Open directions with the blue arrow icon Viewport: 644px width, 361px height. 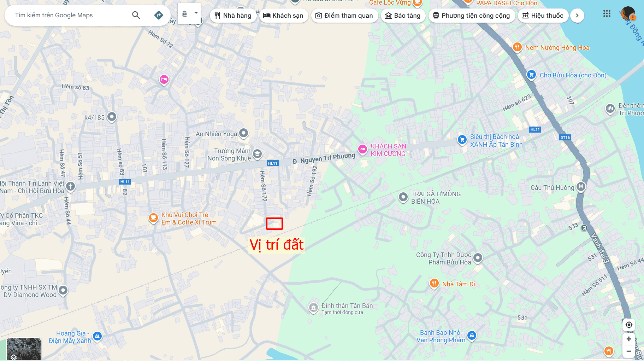pyautogui.click(x=159, y=15)
